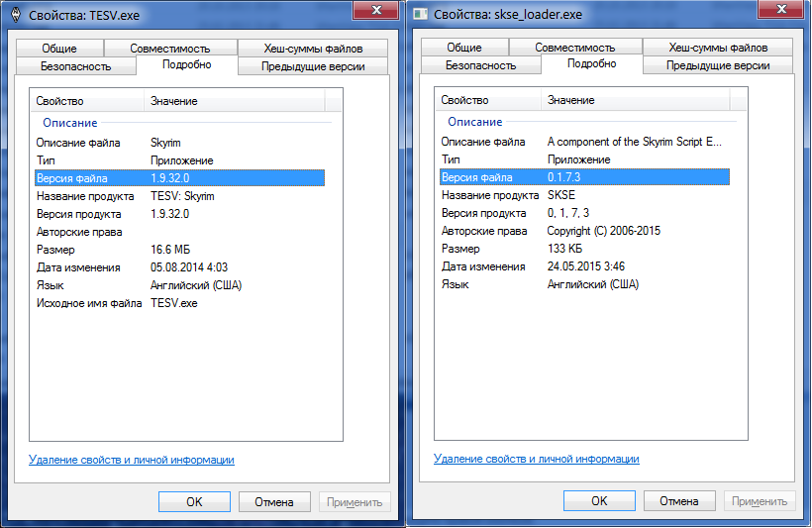
Task: Select Размер row showing 133 КБ
Action: tap(584, 249)
